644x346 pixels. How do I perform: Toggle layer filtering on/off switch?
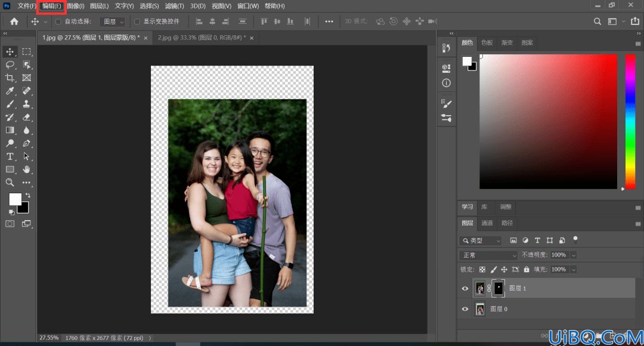click(x=575, y=239)
